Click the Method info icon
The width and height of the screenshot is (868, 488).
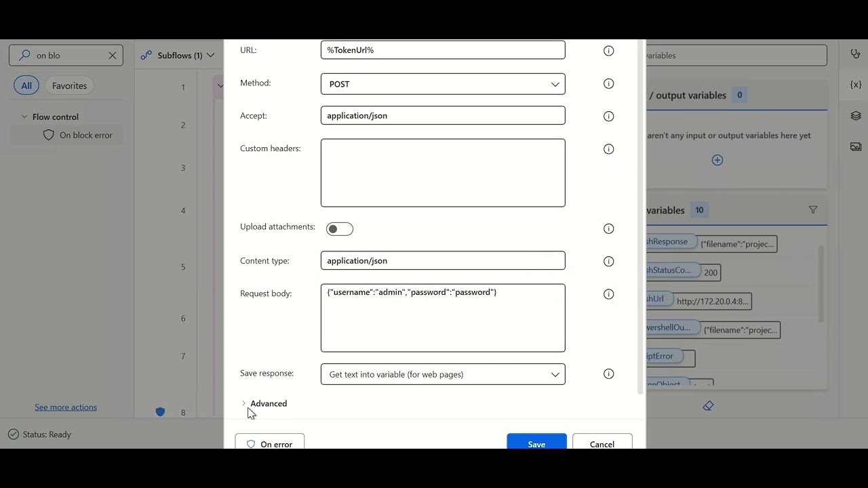pos(608,84)
